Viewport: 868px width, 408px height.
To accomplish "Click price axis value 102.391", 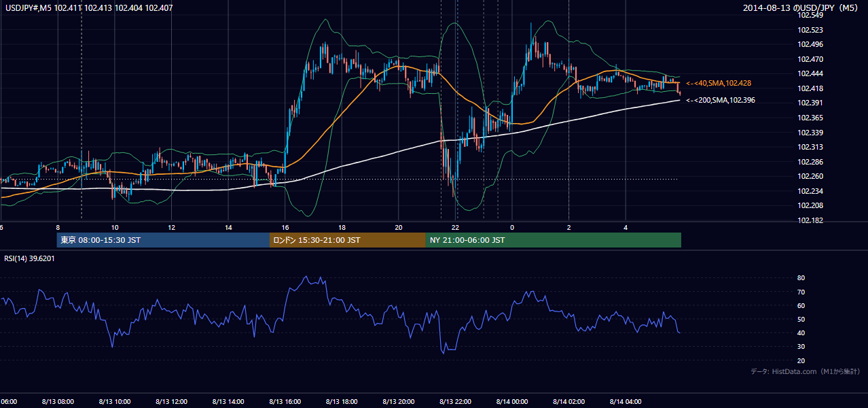I will 810,103.
